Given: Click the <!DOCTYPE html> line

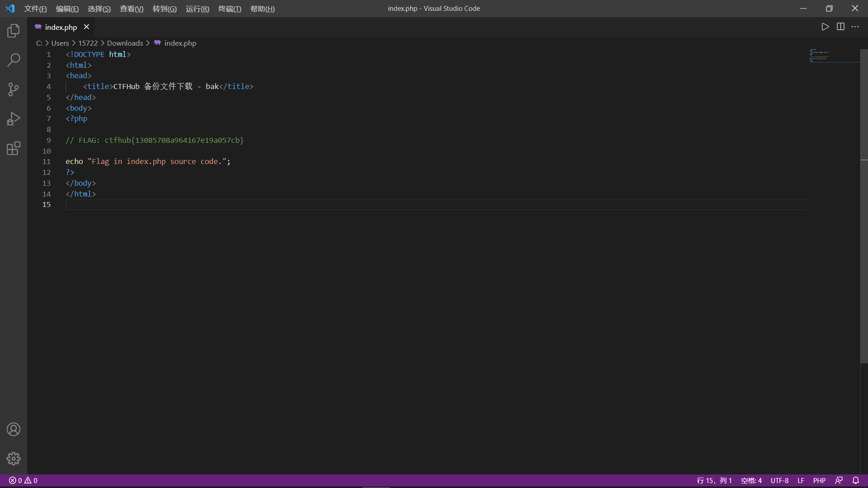Looking at the screenshot, I should click(x=98, y=54).
